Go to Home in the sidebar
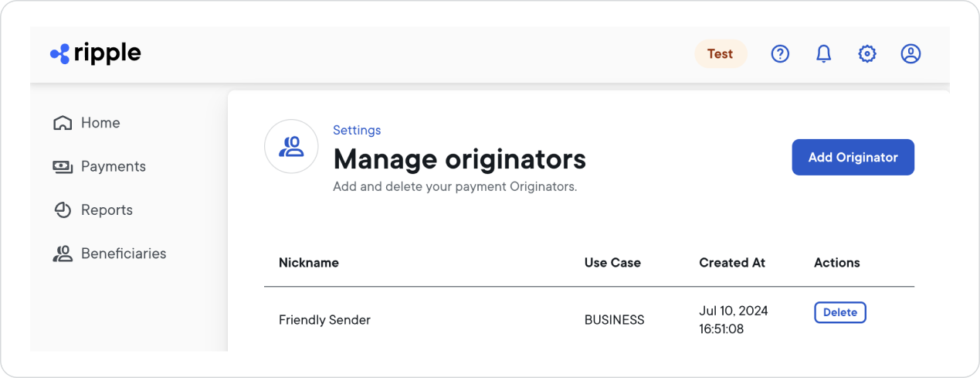The width and height of the screenshot is (980, 378). [x=100, y=123]
